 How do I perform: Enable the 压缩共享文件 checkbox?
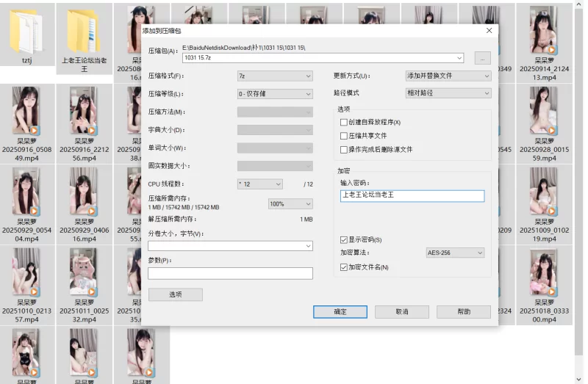click(x=343, y=136)
